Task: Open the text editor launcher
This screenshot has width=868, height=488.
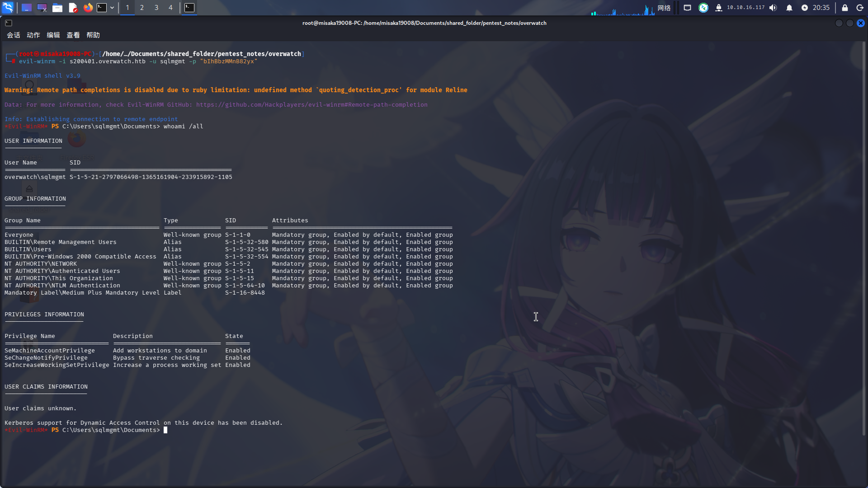Action: [x=73, y=8]
